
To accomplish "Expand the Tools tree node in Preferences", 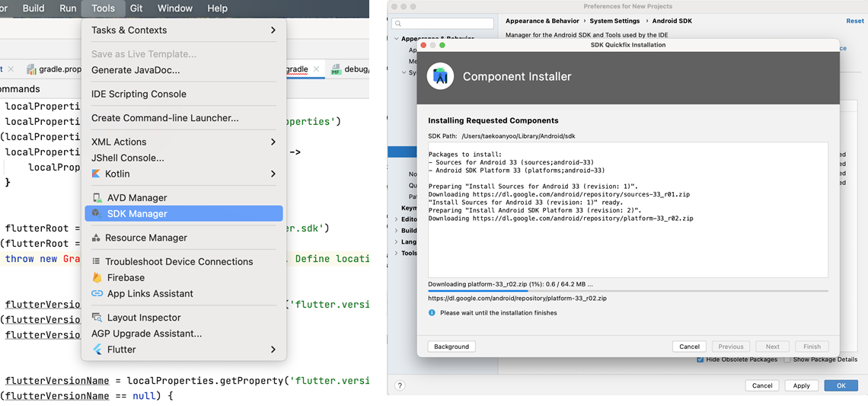I will (397, 253).
